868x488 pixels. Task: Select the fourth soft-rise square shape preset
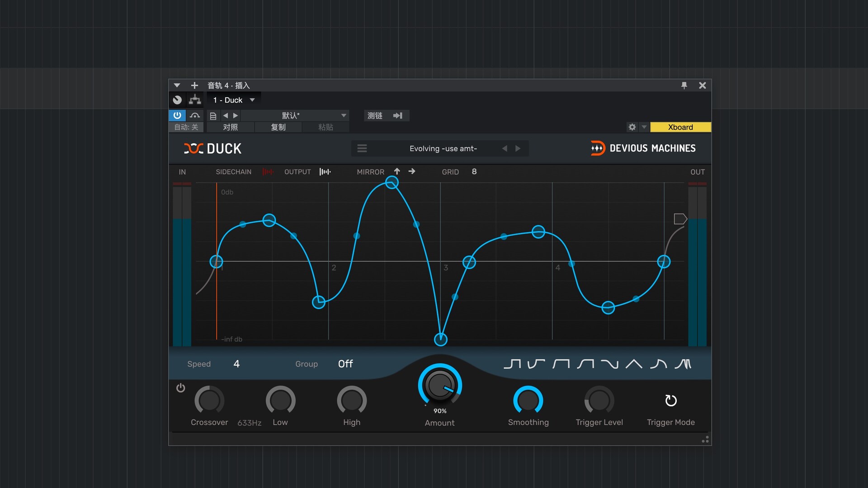pyautogui.click(x=585, y=364)
